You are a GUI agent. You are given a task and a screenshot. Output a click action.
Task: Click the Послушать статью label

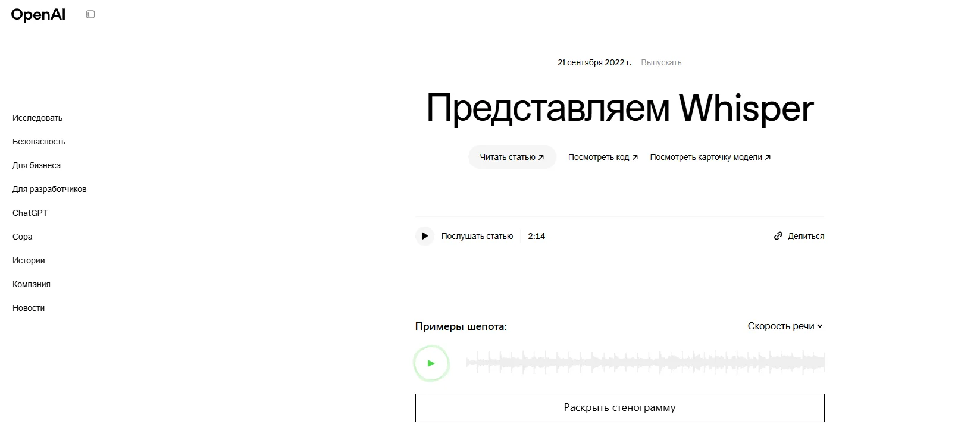coord(477,236)
